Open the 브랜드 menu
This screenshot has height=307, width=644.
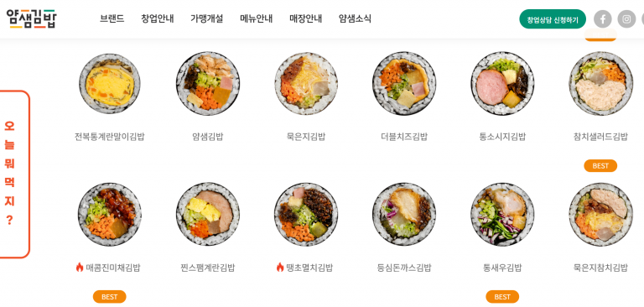(112, 18)
